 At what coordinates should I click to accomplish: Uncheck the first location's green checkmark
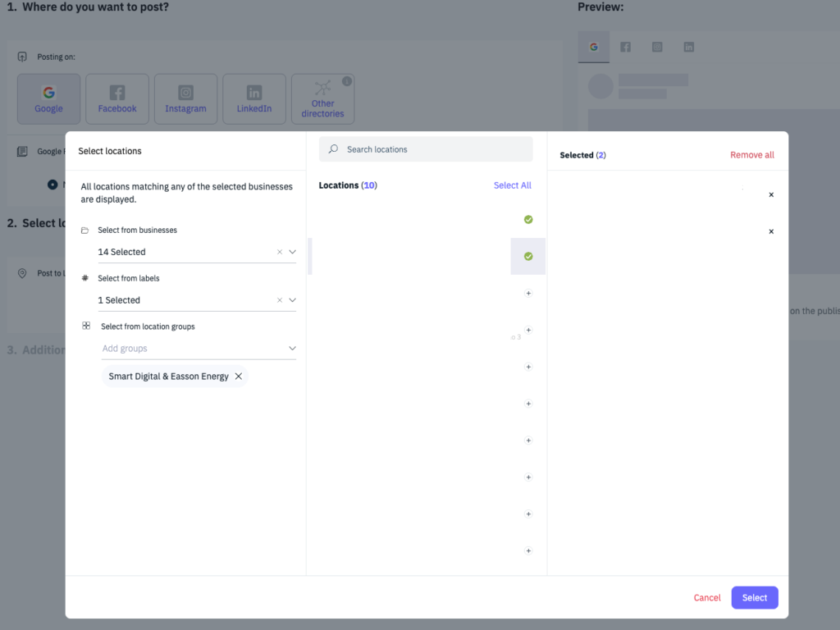(528, 220)
